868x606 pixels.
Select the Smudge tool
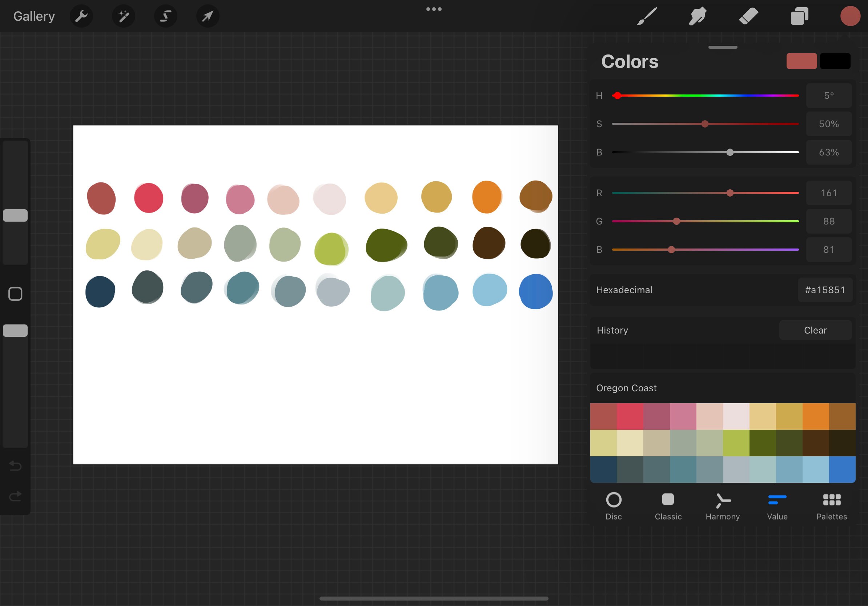coord(698,16)
